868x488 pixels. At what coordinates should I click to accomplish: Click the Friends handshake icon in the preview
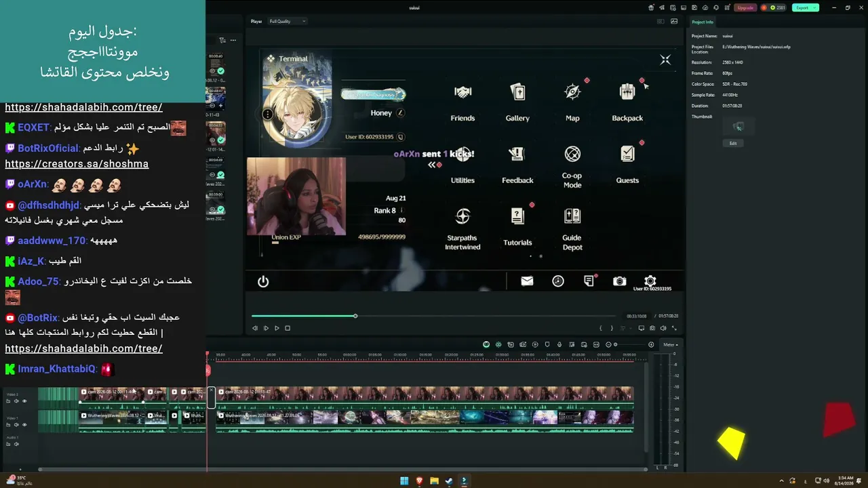[463, 92]
